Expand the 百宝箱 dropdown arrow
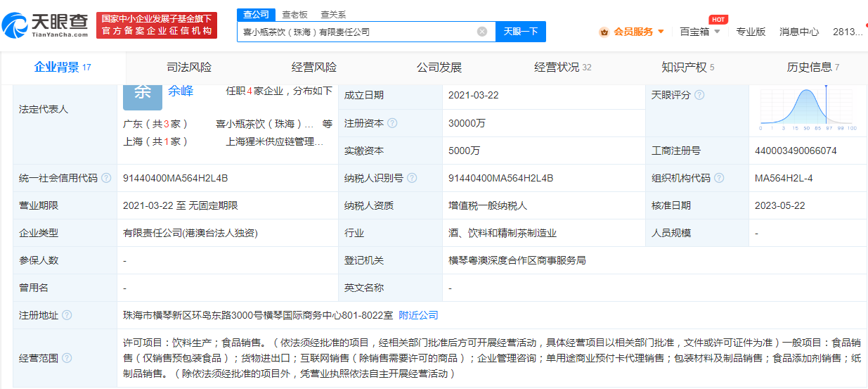This screenshot has height=389, width=868. click(717, 32)
